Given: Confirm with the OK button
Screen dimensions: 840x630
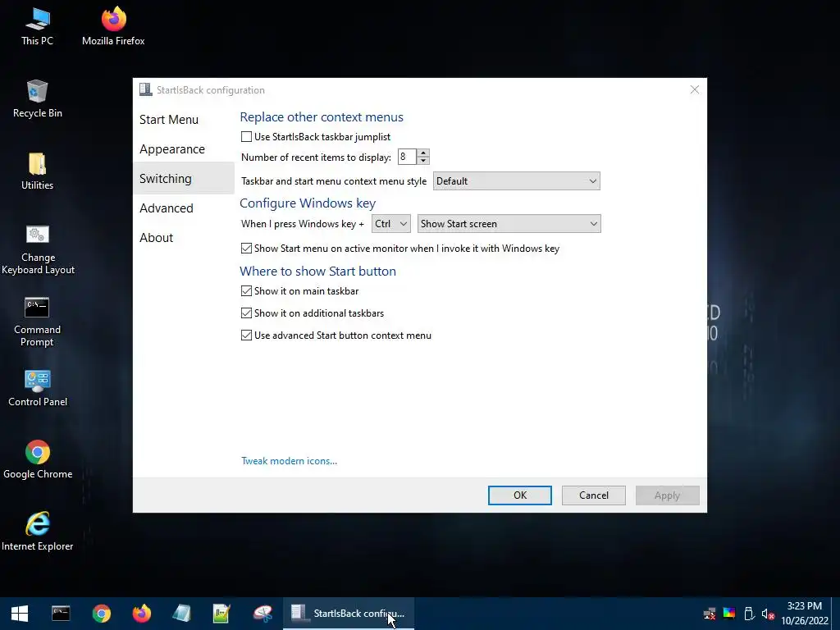Looking at the screenshot, I should [519, 495].
